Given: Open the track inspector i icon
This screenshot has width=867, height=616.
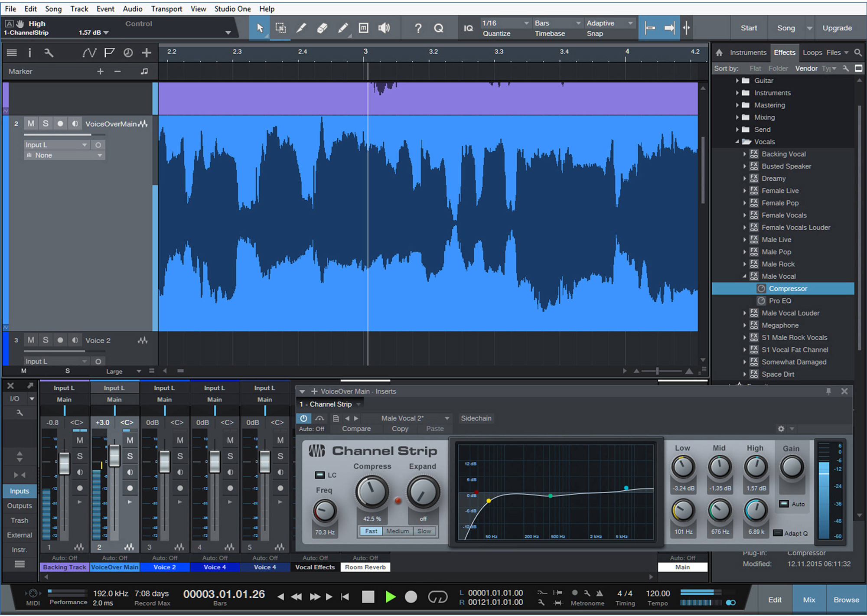Looking at the screenshot, I should coord(29,53).
